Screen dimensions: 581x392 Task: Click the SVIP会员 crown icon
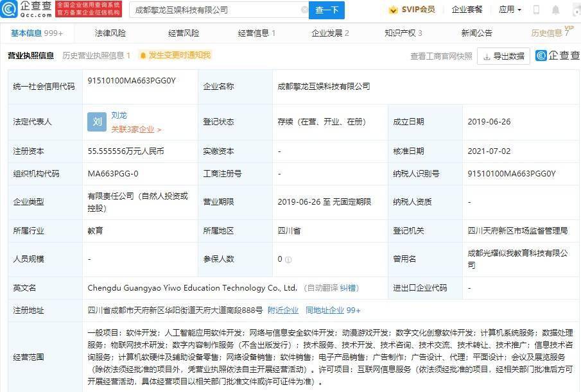393,10
